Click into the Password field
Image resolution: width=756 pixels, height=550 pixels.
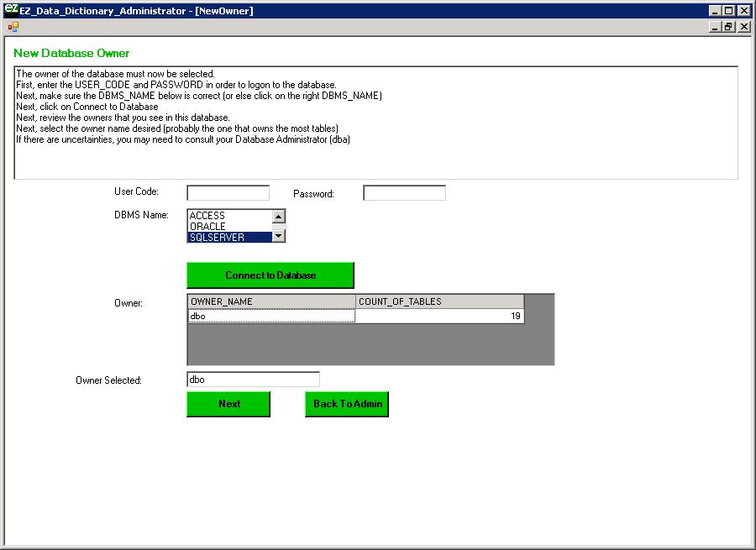tap(404, 193)
